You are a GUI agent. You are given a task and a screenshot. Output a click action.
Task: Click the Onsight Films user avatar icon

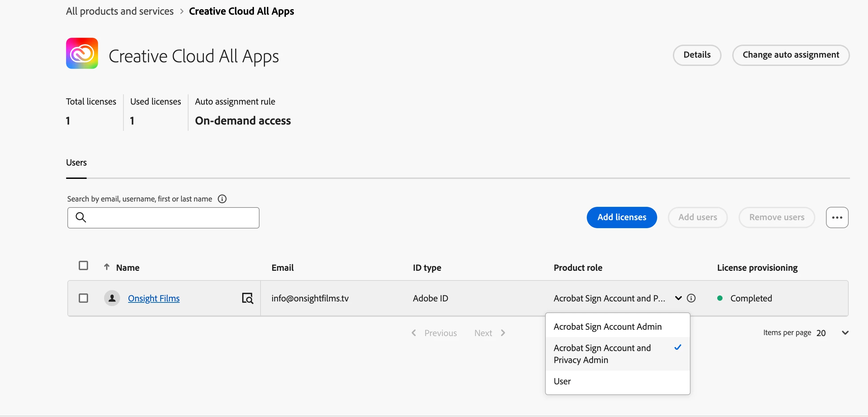[x=112, y=298]
